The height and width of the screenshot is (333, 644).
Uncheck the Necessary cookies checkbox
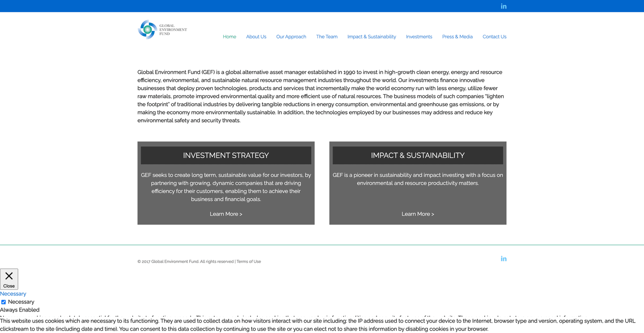[4, 302]
